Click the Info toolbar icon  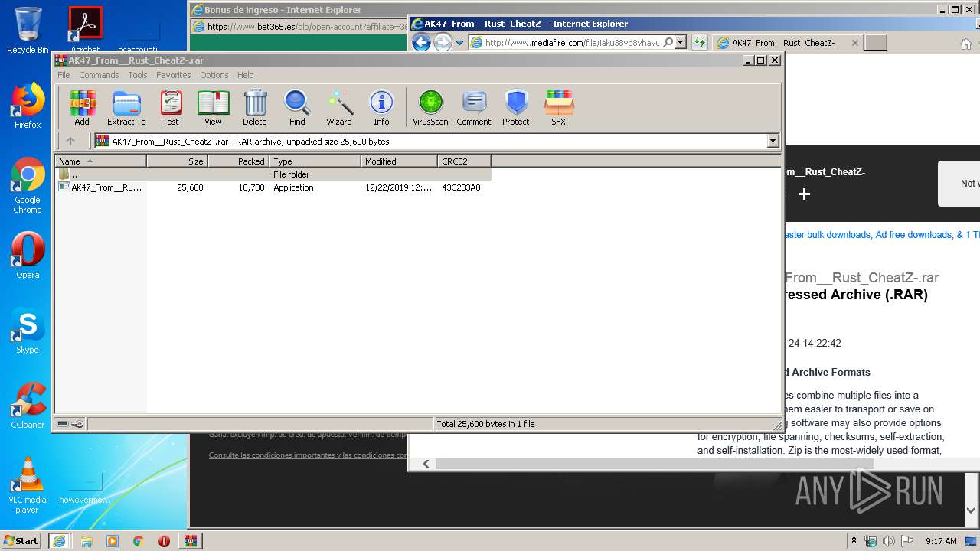pyautogui.click(x=381, y=107)
